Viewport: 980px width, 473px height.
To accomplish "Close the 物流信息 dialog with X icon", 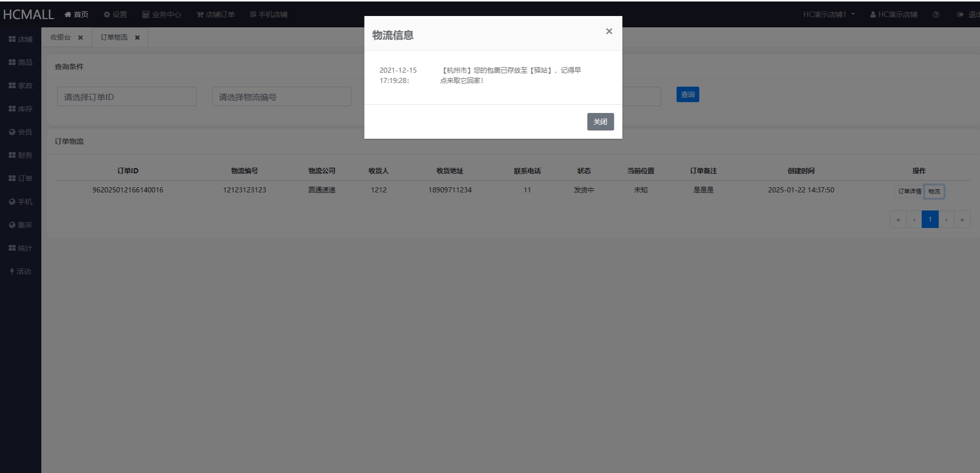I will point(609,31).
